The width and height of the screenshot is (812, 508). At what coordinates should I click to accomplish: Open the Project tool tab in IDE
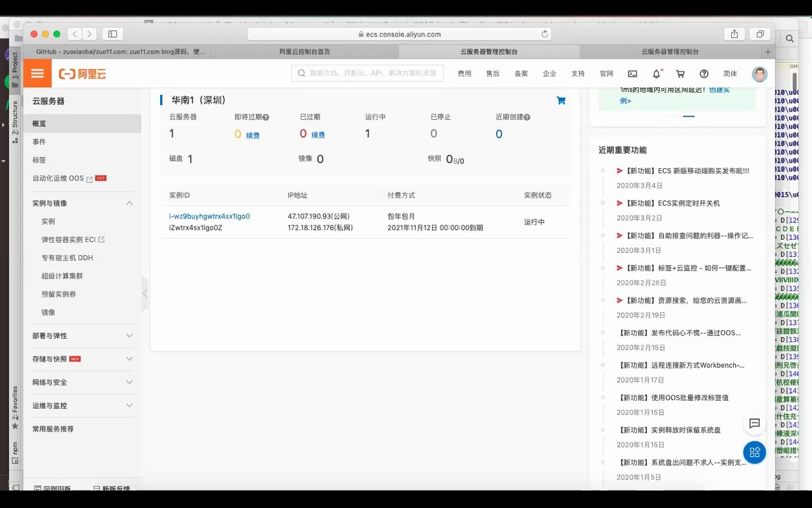15,69
